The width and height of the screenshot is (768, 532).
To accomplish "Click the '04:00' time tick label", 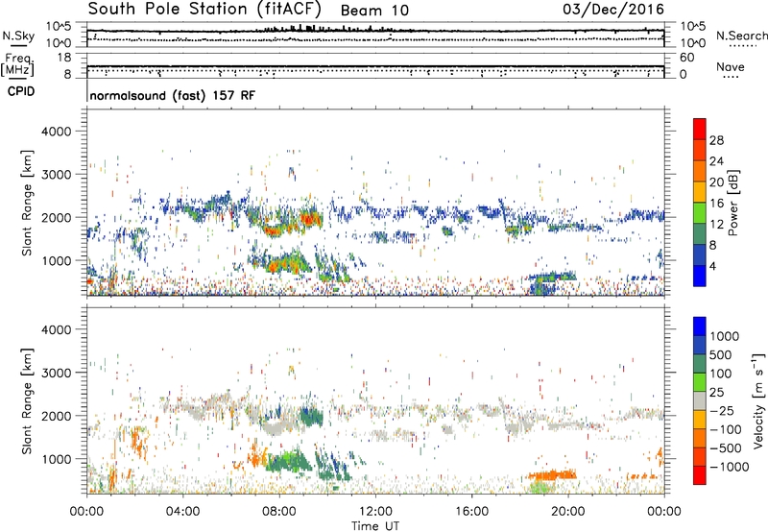I will (182, 512).
